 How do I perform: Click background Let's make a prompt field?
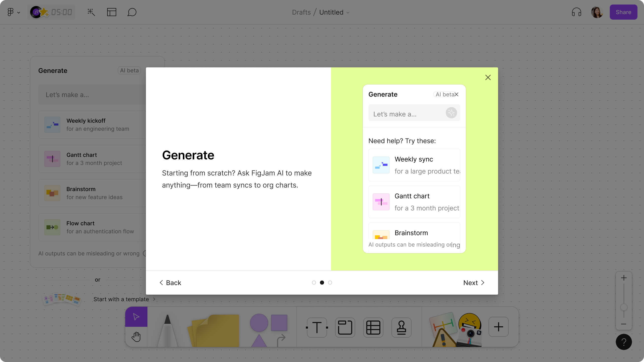pos(92,95)
